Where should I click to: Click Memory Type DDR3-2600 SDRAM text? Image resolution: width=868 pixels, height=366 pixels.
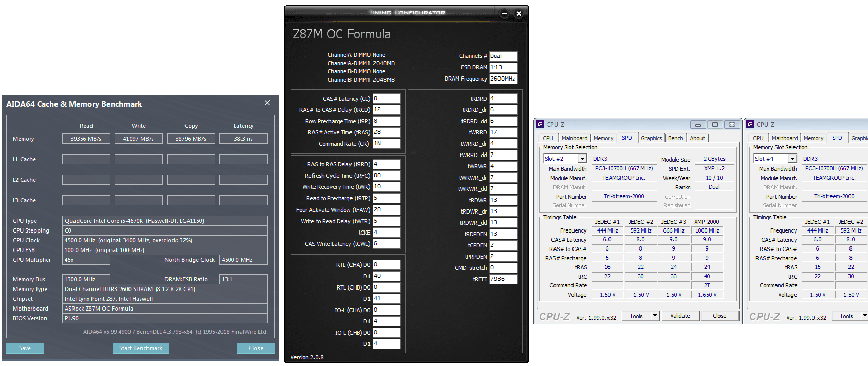(x=165, y=289)
